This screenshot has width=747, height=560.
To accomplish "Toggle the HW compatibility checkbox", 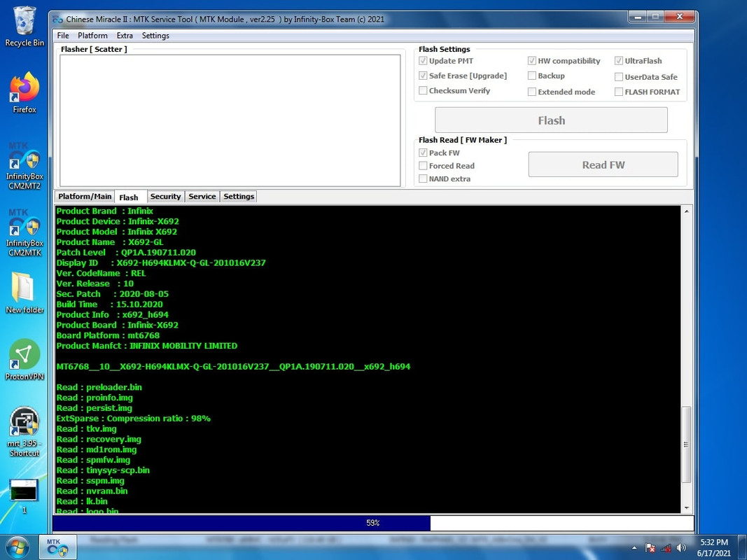I will point(532,60).
